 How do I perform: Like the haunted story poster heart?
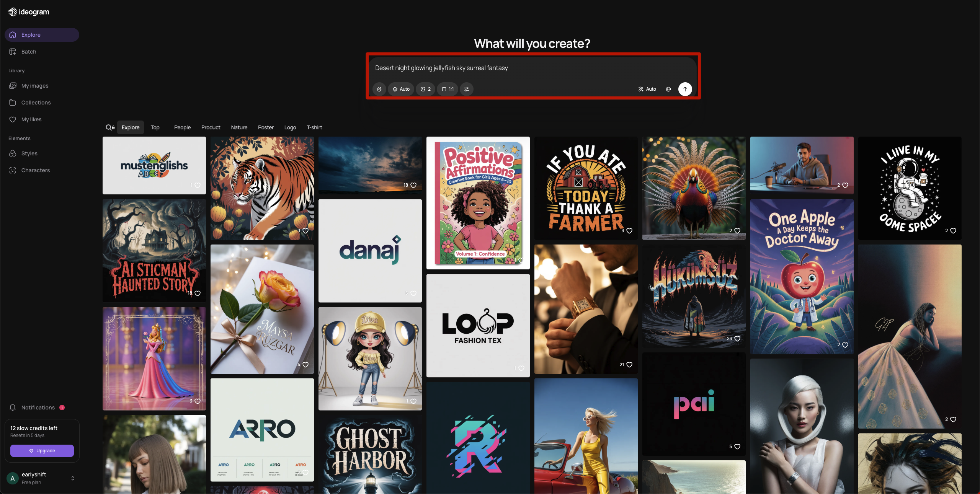click(x=198, y=293)
